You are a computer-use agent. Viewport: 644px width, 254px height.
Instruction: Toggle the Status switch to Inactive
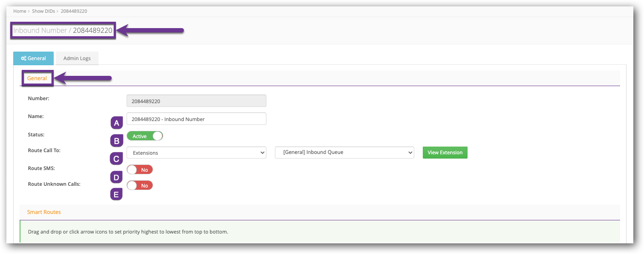(x=144, y=136)
